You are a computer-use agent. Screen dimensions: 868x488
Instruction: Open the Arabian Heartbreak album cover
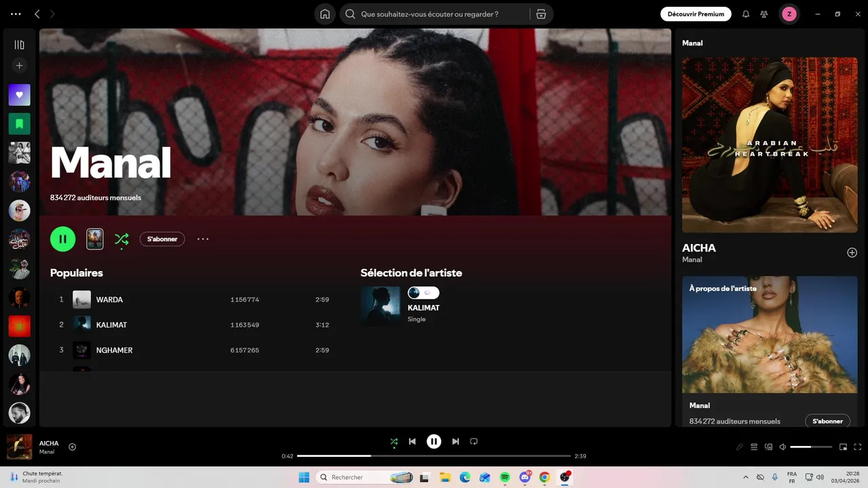pyautogui.click(x=770, y=144)
